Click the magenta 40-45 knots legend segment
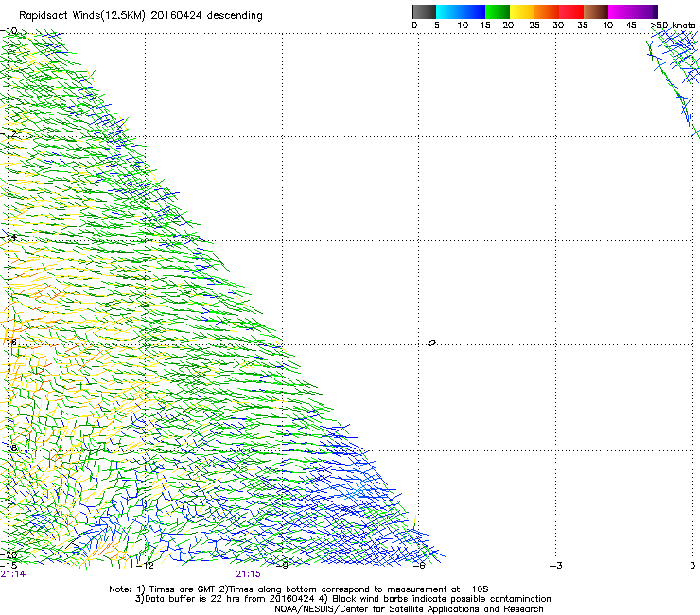Viewport: 700px width, 615px height. pyautogui.click(x=621, y=11)
